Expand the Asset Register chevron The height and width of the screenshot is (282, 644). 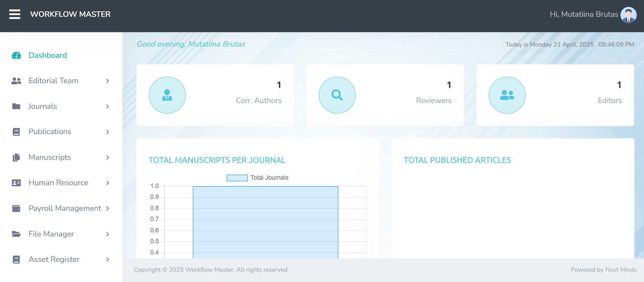(107, 259)
